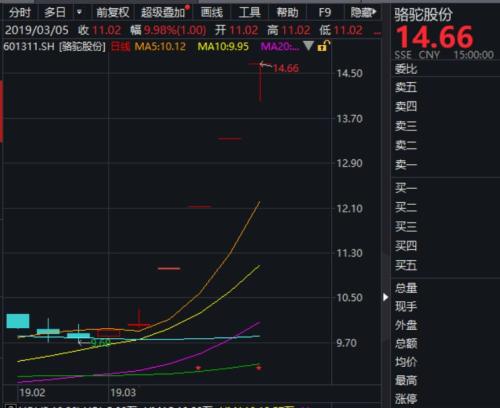Click the 外盘 row label
Image resolution: width=500 pixels, height=408 pixels.
(406, 325)
